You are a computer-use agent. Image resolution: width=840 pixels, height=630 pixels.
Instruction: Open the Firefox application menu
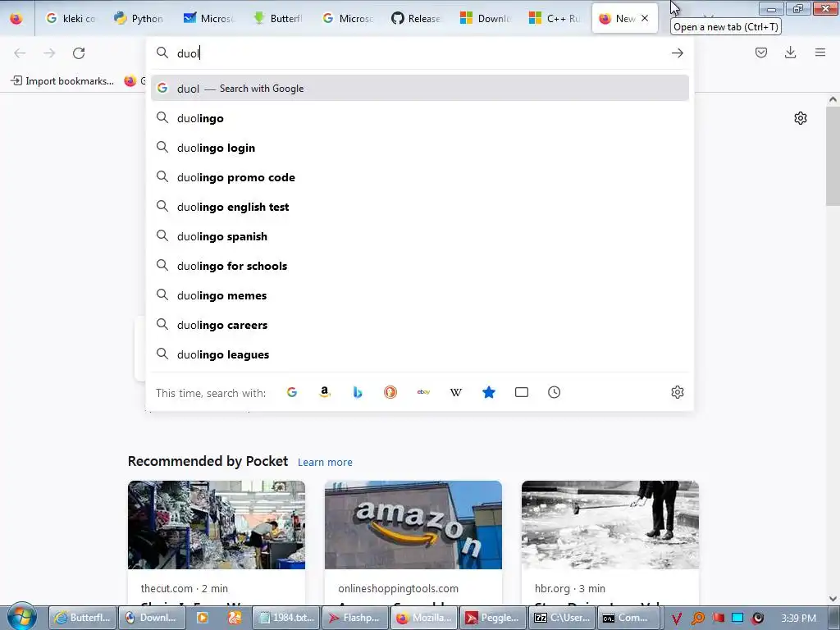(820, 52)
